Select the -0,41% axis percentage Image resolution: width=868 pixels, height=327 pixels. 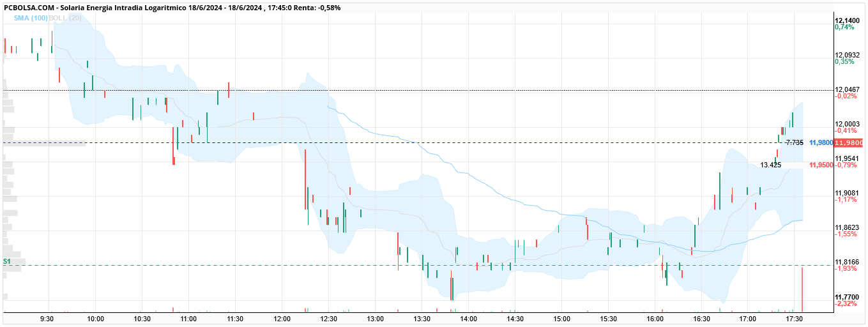pyautogui.click(x=846, y=131)
